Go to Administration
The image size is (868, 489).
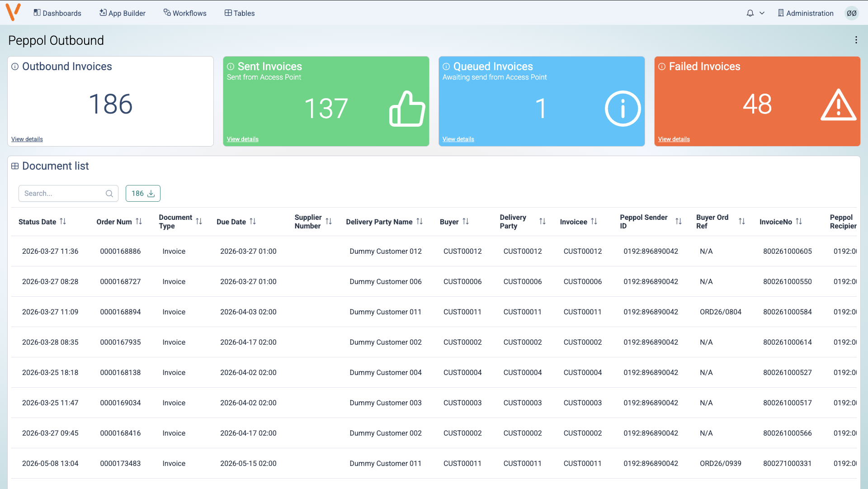click(806, 13)
